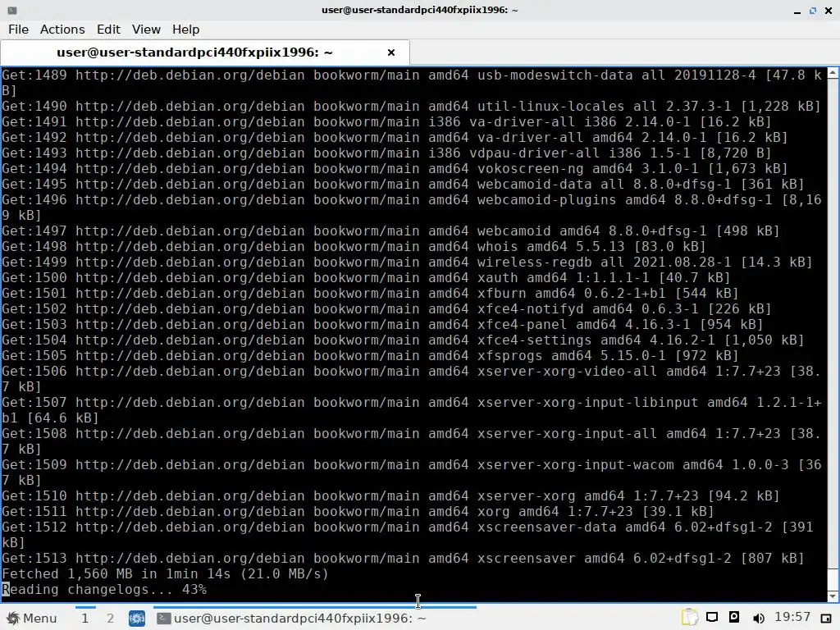Click the Get:1495 webcamoid-data line
The width and height of the screenshot is (840, 630).
pyautogui.click(x=403, y=184)
